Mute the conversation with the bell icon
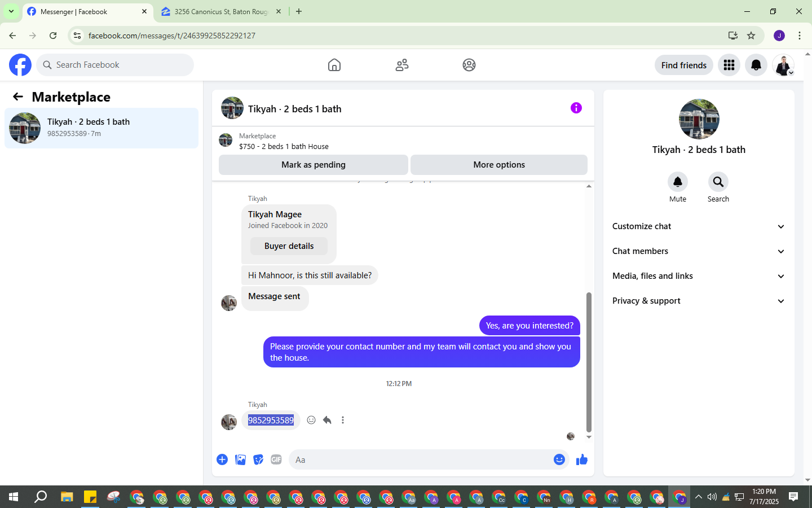Screen dimensions: 812x508 (678, 182)
